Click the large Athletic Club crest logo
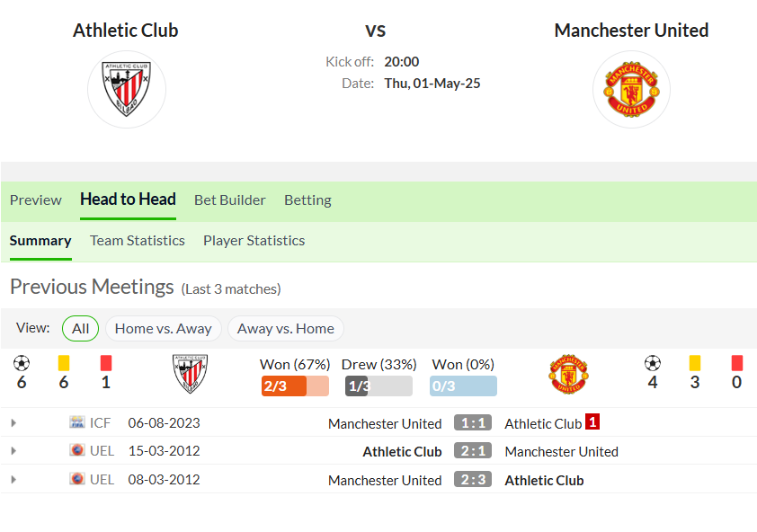The height and width of the screenshot is (532, 757). tap(127, 89)
